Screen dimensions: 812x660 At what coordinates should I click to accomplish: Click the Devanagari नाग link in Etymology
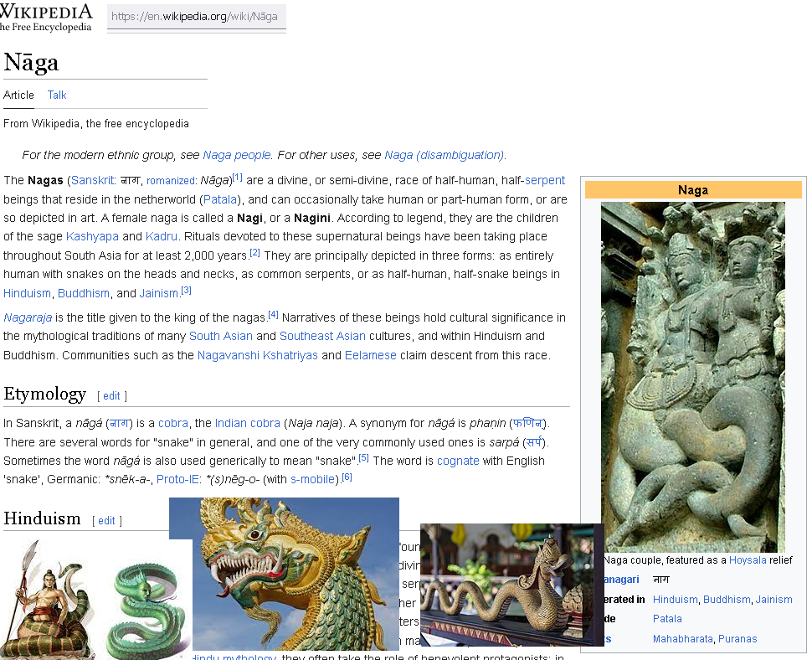(119, 423)
